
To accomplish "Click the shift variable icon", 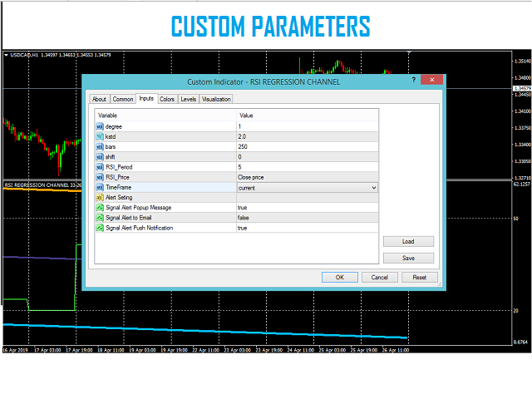I will coord(100,156).
